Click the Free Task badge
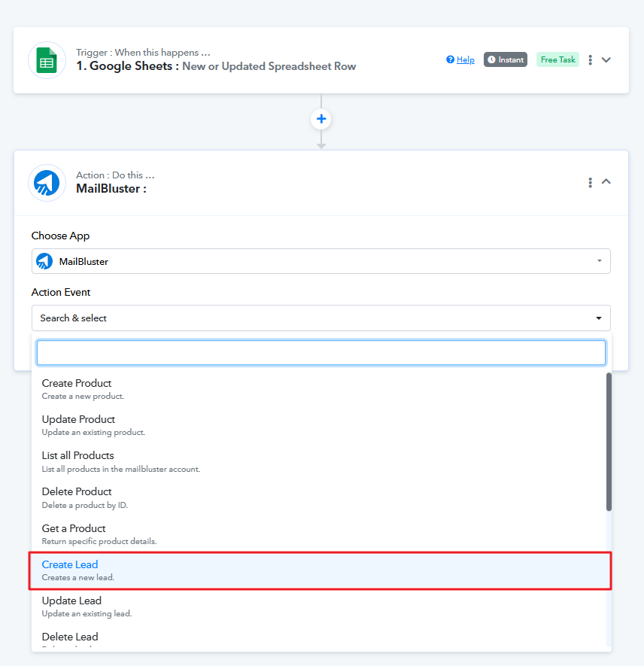This screenshot has width=644, height=666. [557, 60]
